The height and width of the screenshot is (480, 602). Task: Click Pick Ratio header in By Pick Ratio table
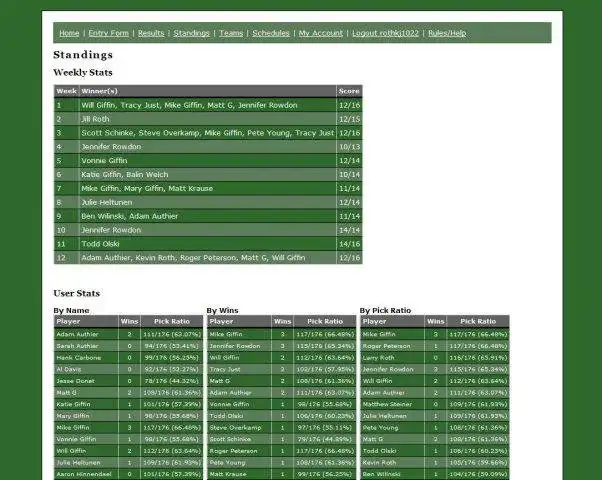[x=478, y=321]
